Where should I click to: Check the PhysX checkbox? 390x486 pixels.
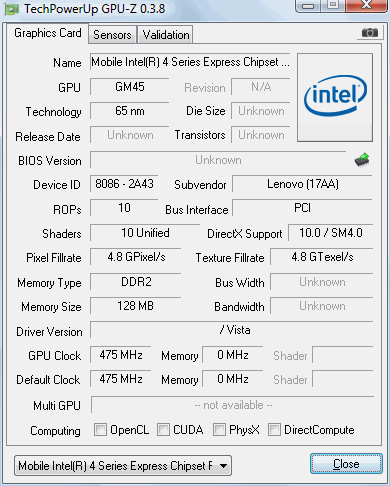(x=219, y=429)
